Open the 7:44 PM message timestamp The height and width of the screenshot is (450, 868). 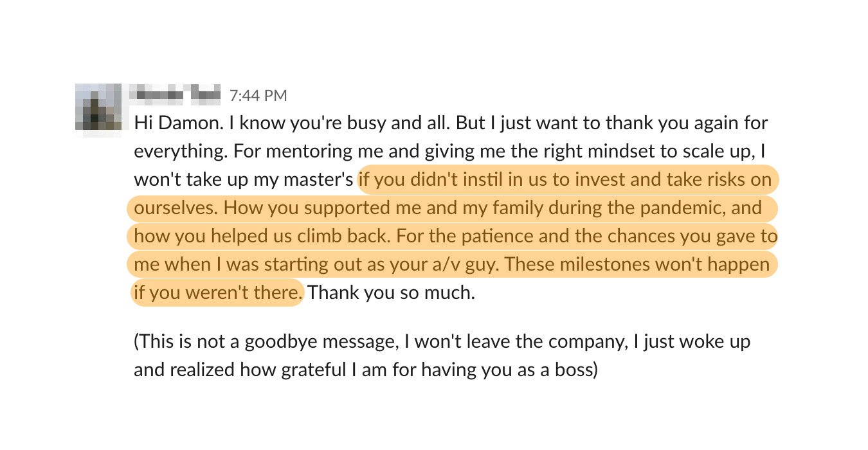pyautogui.click(x=258, y=96)
